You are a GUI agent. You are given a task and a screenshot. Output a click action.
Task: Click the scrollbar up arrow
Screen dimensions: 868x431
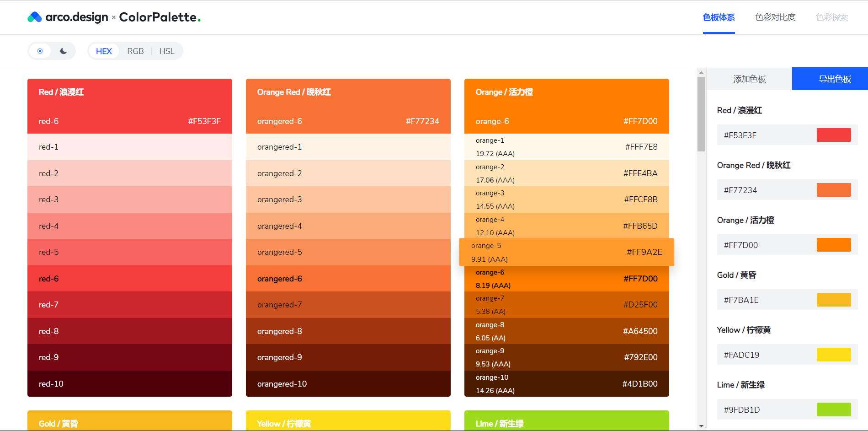pyautogui.click(x=701, y=72)
